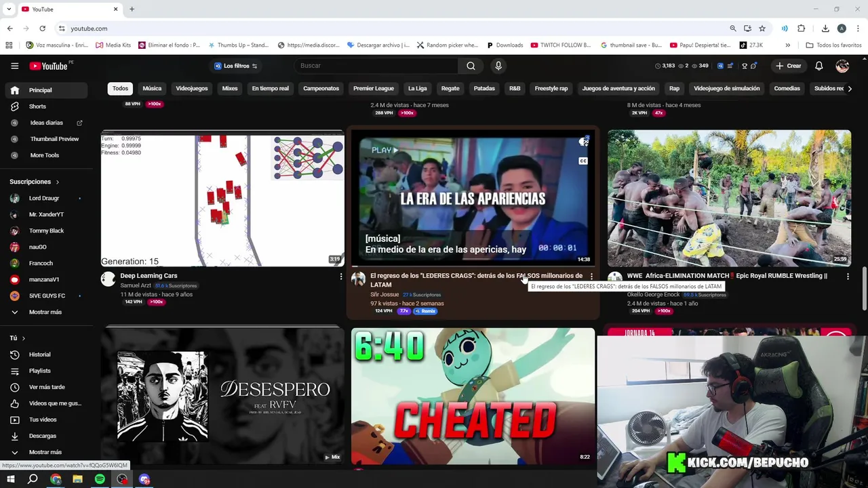Click the chat bubble extension icon
This screenshot has height=488, width=868.
753,66
